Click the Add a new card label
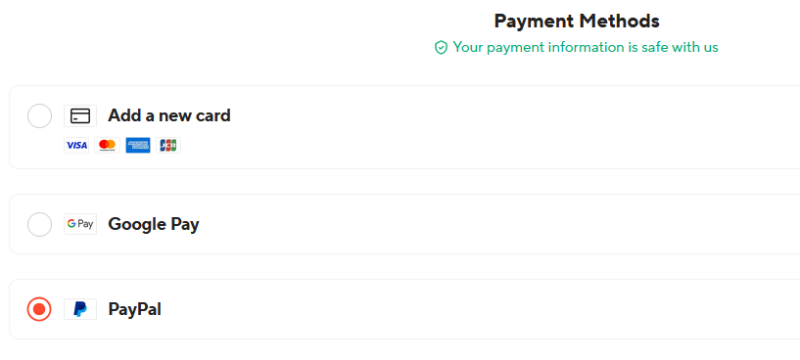The width and height of the screenshot is (800, 360). click(x=169, y=116)
